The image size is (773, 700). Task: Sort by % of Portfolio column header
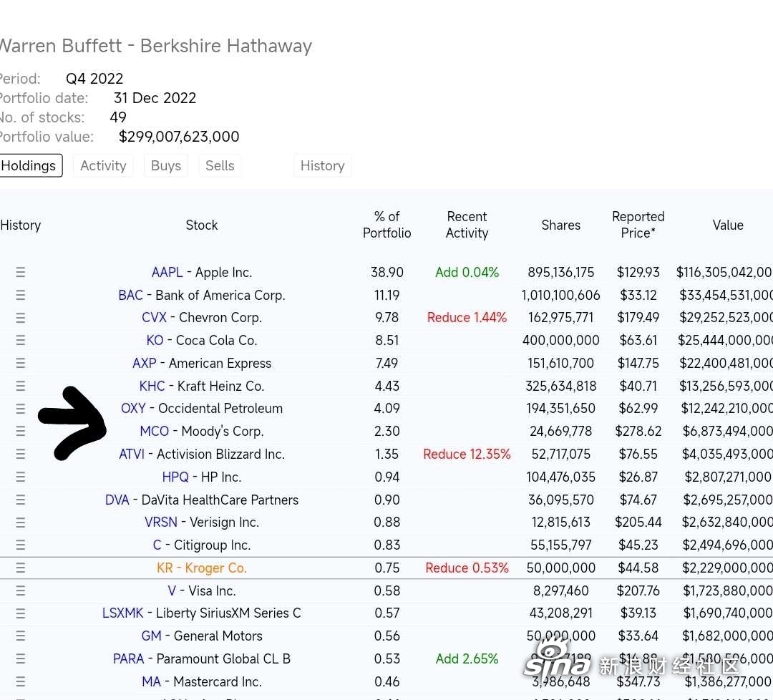(x=387, y=225)
